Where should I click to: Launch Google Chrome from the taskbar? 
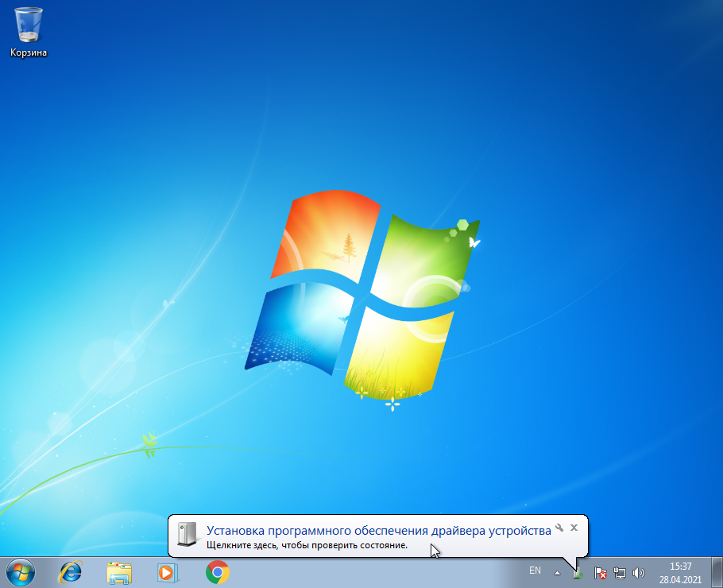point(218,572)
